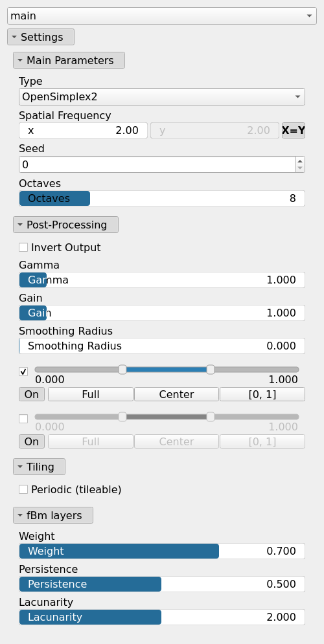Collapse the Settings section
The height and width of the screenshot is (644, 324).
coord(41,37)
